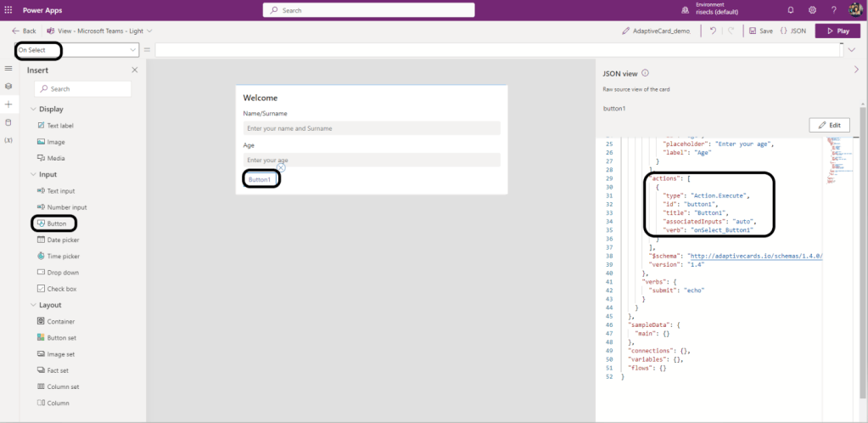Click the Edit button in JSON view
The image size is (868, 423).
[x=829, y=125]
